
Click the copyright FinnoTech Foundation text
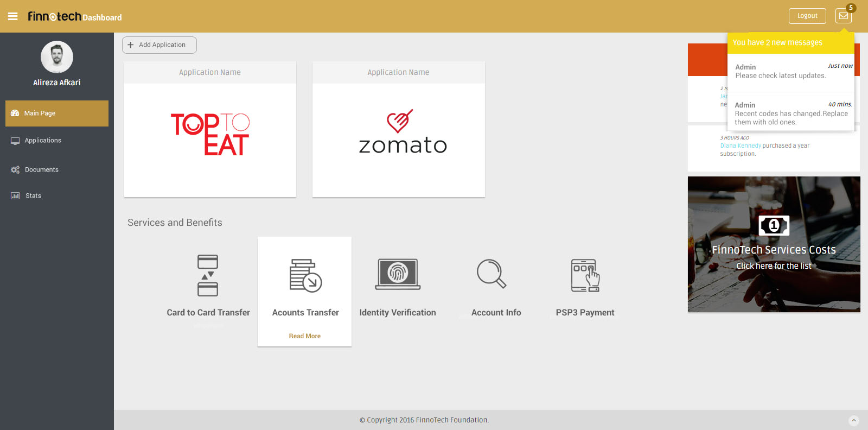[x=424, y=420]
